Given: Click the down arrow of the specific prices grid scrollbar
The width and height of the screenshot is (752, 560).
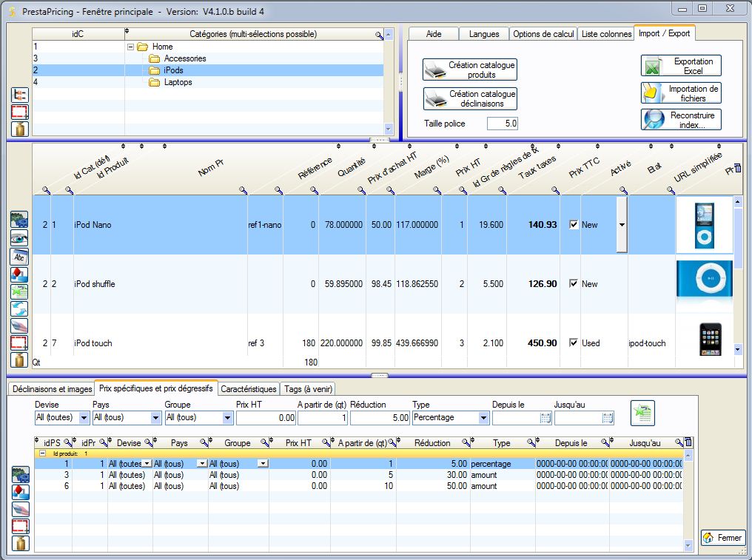Looking at the screenshot, I should point(688,546).
